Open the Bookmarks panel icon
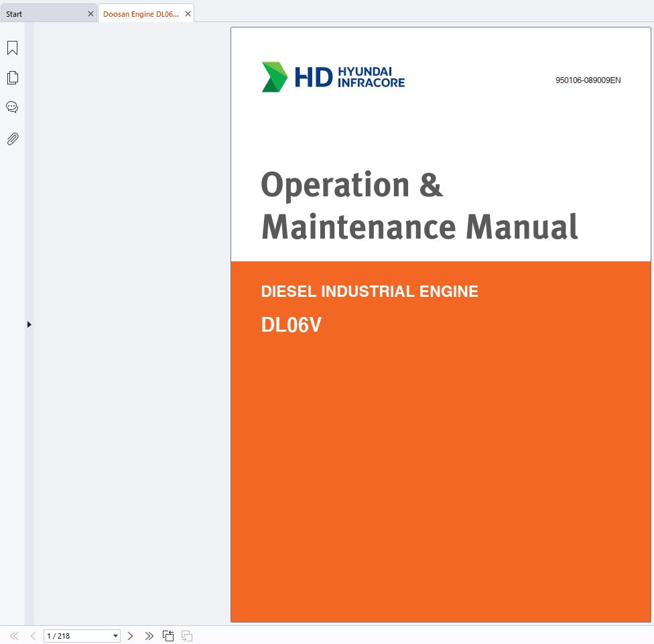654x644 pixels. coord(12,48)
